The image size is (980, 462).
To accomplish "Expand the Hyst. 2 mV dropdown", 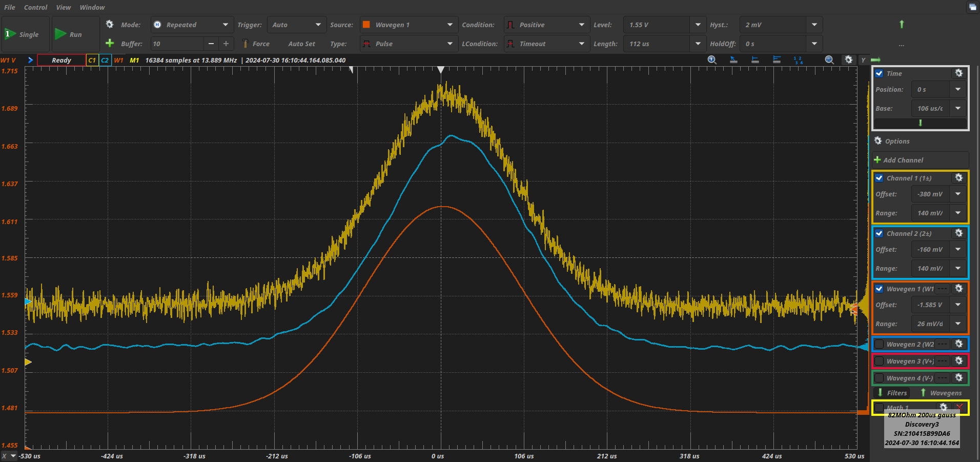I will click(814, 25).
